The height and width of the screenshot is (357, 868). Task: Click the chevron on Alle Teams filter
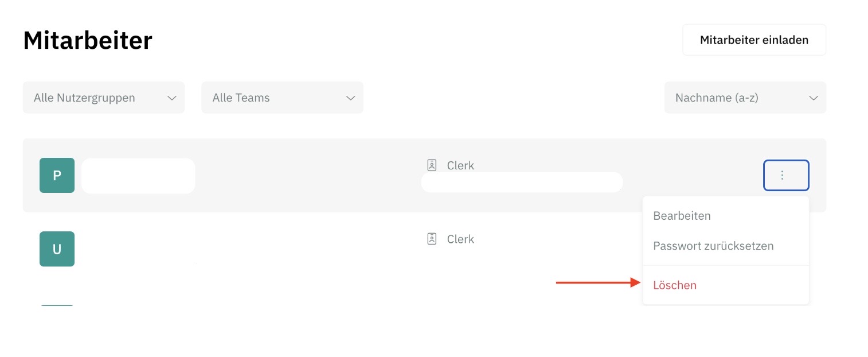[350, 98]
